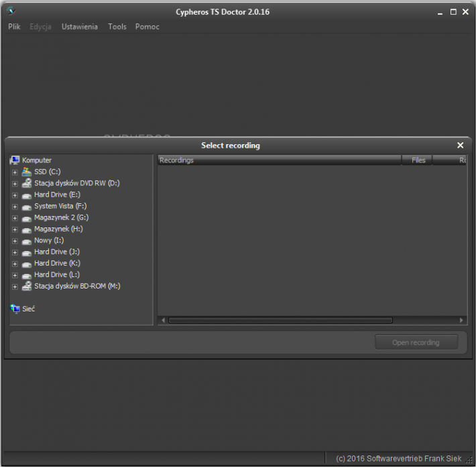The height and width of the screenshot is (467, 476).
Task: Select the Magazynek (H:) label
Action: [x=58, y=229]
